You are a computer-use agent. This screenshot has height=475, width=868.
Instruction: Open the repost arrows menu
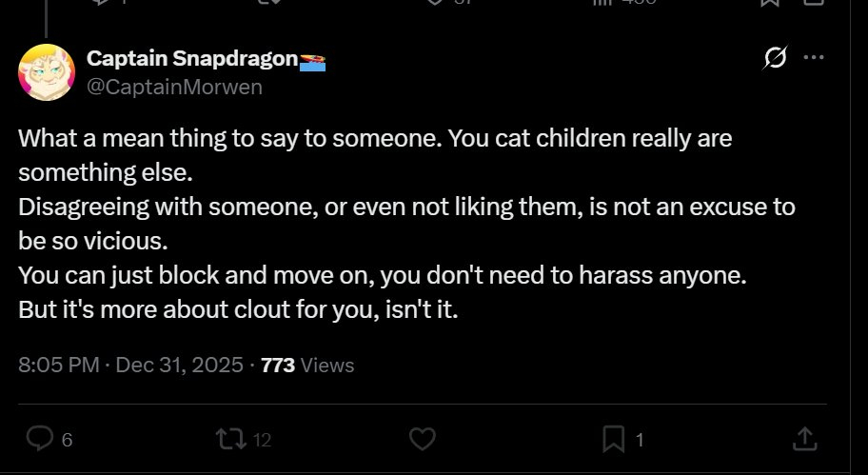[x=229, y=438]
